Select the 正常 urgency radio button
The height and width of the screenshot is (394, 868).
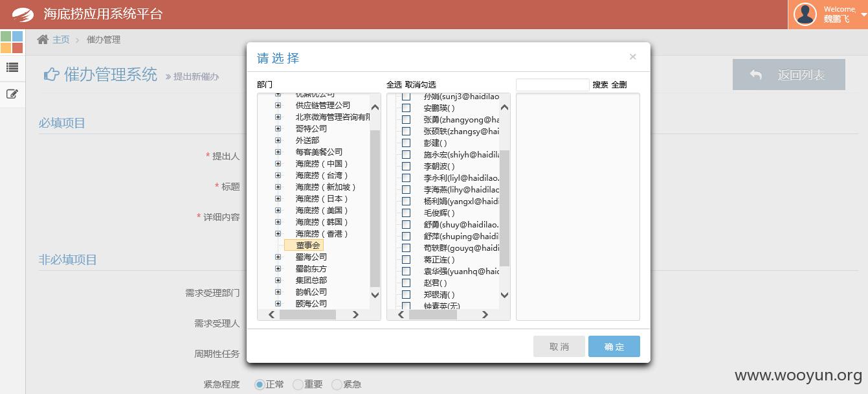(x=260, y=384)
